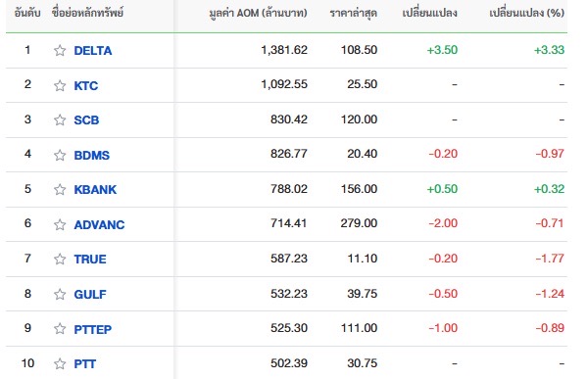The width and height of the screenshot is (588, 379).
Task: Open the PTTEP stock link
Action: pos(93,329)
